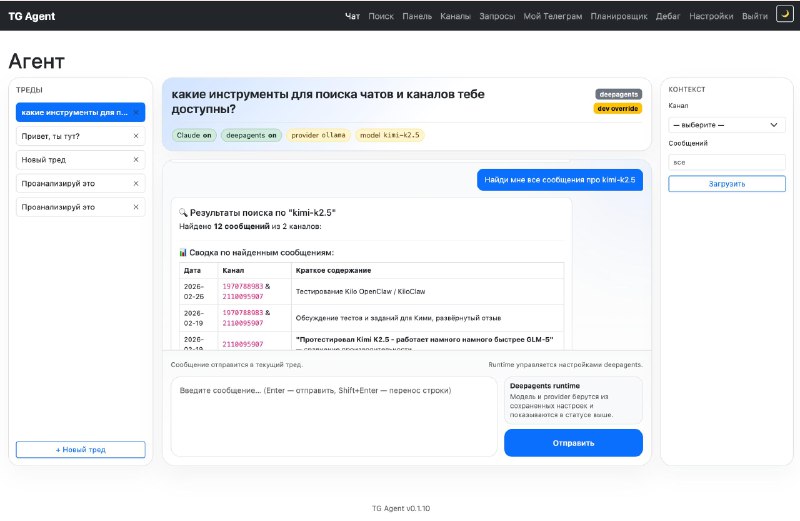Open Настройки
The height and width of the screenshot is (521, 800).
711,16
